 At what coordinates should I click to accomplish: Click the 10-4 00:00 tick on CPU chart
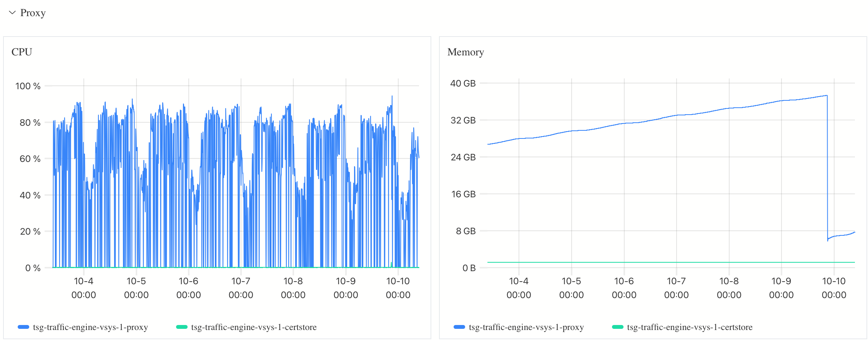coord(84,288)
